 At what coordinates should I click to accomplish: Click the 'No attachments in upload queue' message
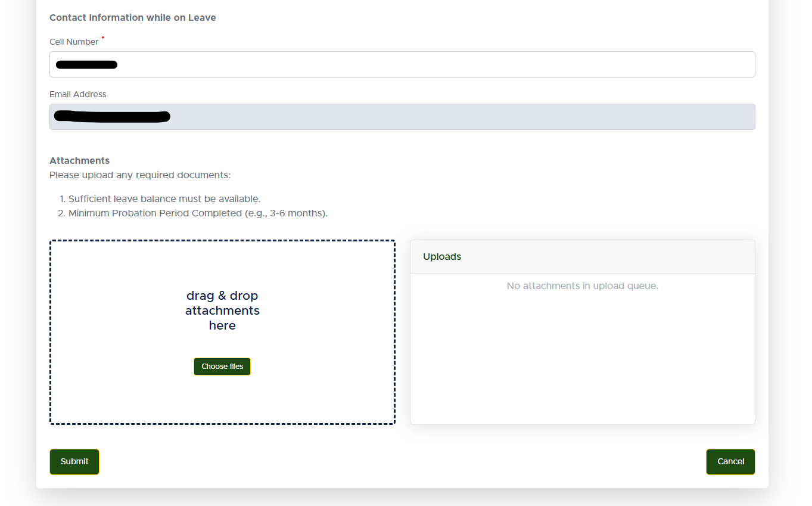pyautogui.click(x=582, y=286)
